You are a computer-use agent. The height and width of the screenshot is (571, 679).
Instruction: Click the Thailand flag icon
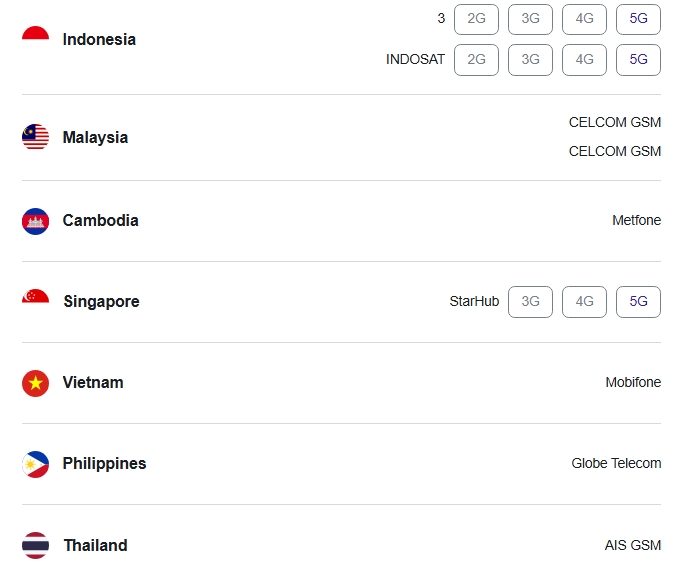pyautogui.click(x=36, y=545)
